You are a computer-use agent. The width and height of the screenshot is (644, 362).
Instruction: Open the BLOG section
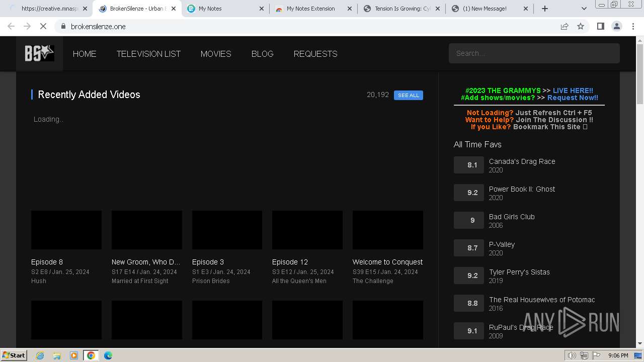pos(262,54)
